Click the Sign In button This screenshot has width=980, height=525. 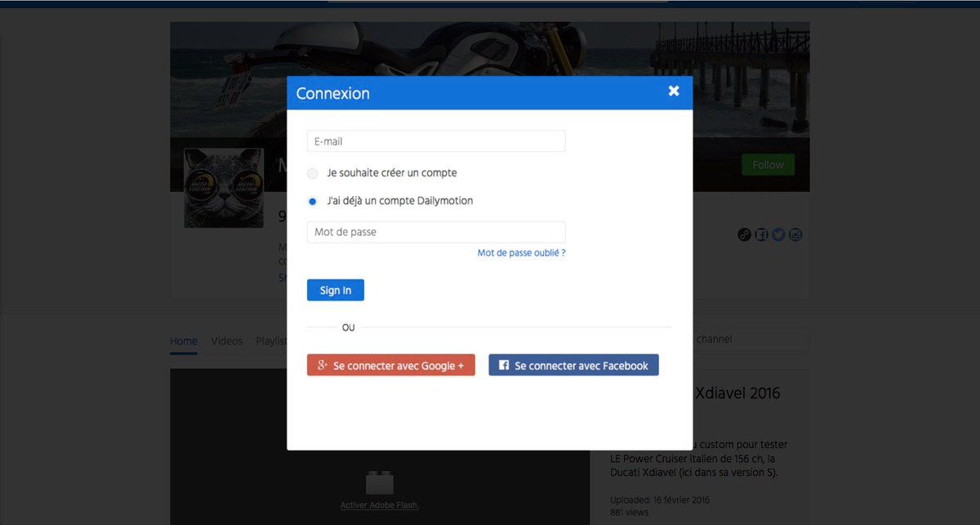(x=336, y=290)
